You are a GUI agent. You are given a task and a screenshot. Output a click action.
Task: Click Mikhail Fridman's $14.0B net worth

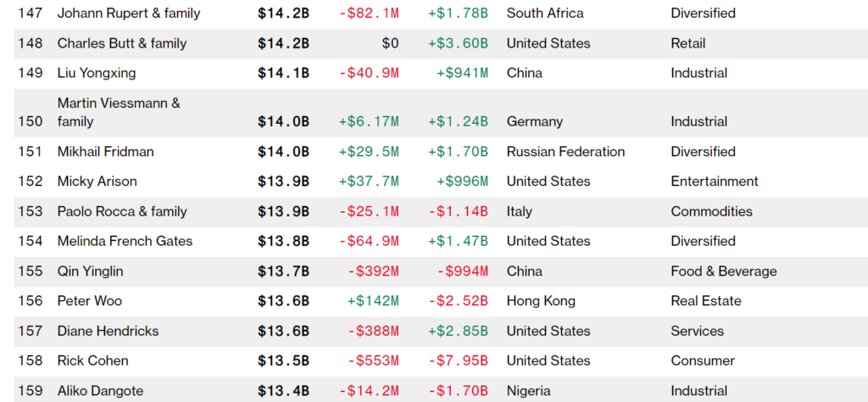(x=283, y=152)
